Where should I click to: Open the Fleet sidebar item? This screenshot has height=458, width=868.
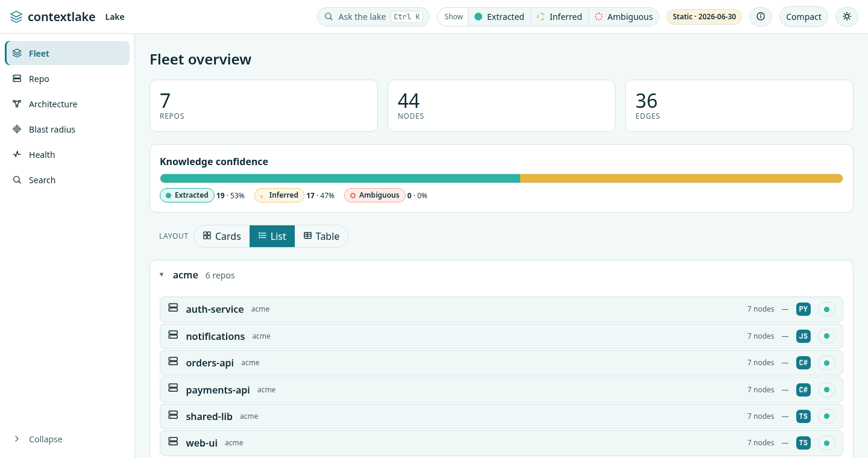pyautogui.click(x=68, y=53)
